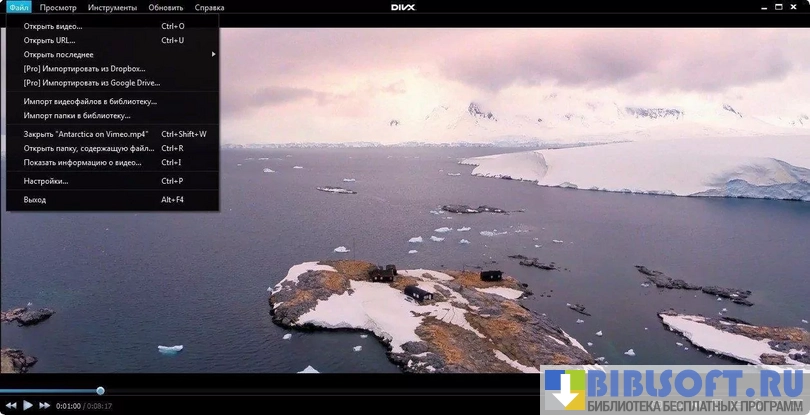Click Выход to exit the player
The image size is (810, 415).
click(35, 200)
